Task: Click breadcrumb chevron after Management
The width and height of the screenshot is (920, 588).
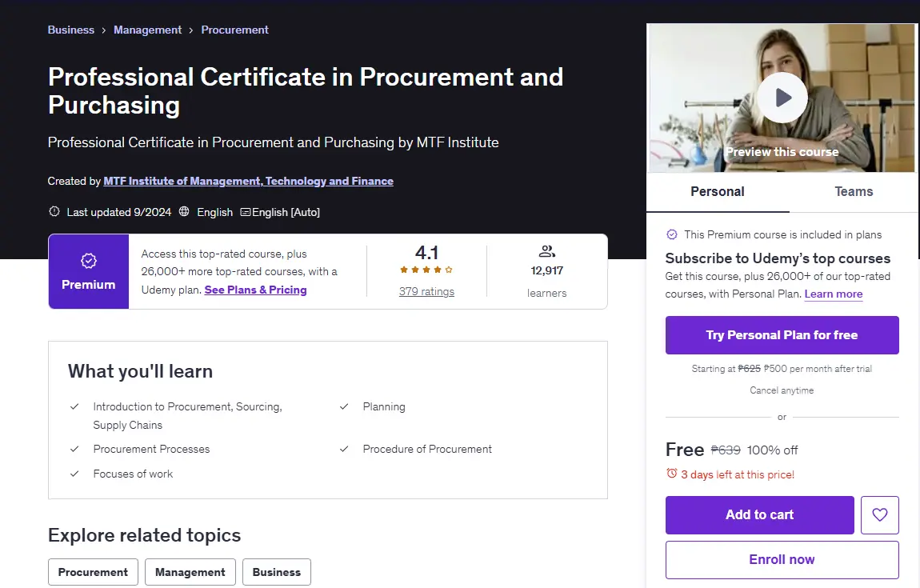Action: click(x=191, y=30)
